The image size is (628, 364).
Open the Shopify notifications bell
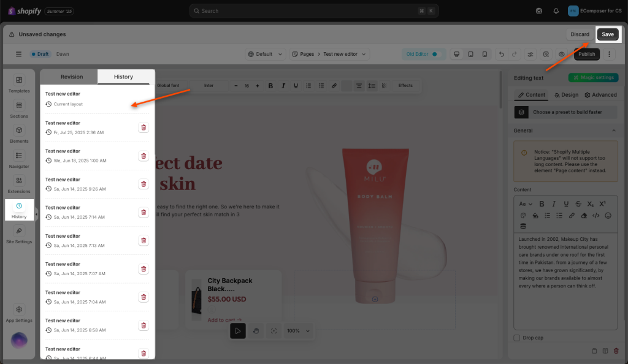tap(556, 11)
